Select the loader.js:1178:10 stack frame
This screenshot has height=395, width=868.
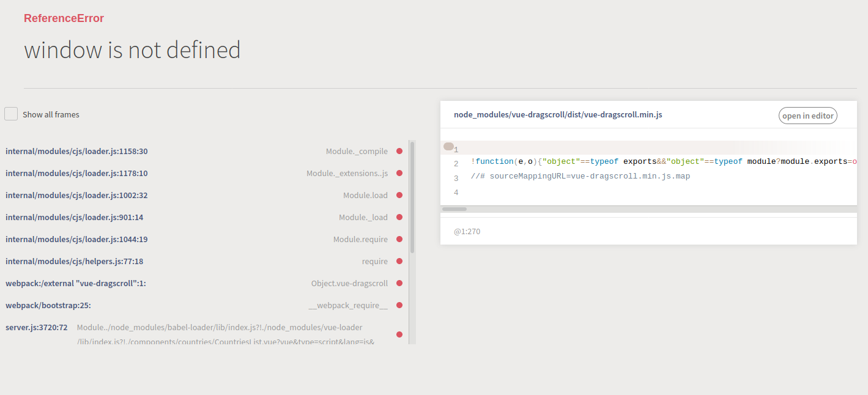76,173
